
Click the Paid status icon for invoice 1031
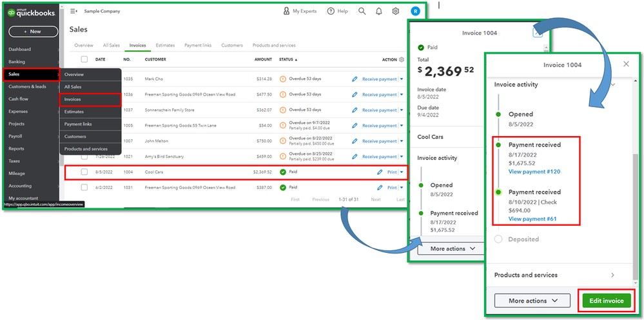282,187
